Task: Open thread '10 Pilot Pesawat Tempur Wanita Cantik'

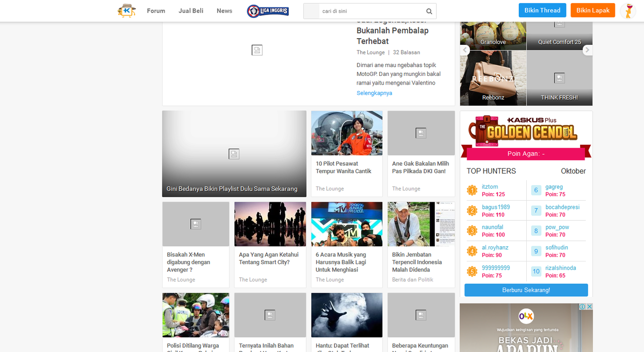Action: tap(344, 167)
